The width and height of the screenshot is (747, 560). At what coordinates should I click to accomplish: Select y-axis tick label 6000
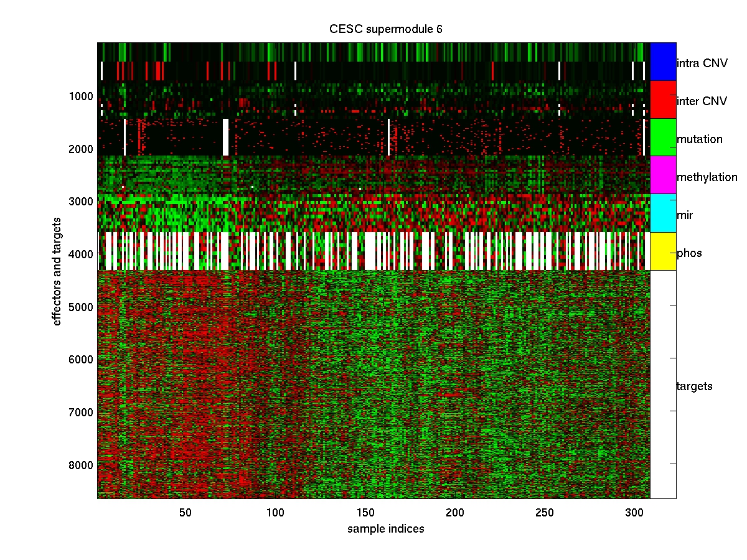(82, 360)
